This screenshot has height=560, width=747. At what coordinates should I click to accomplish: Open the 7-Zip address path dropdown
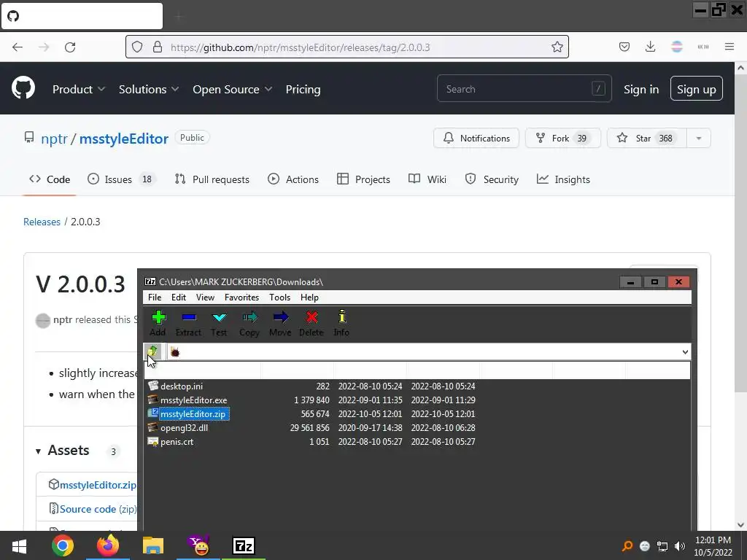tap(685, 352)
